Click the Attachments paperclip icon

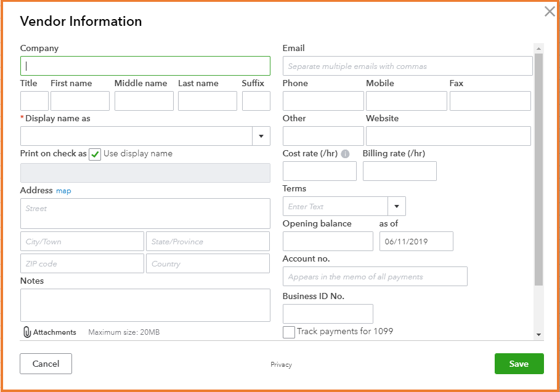coord(27,332)
